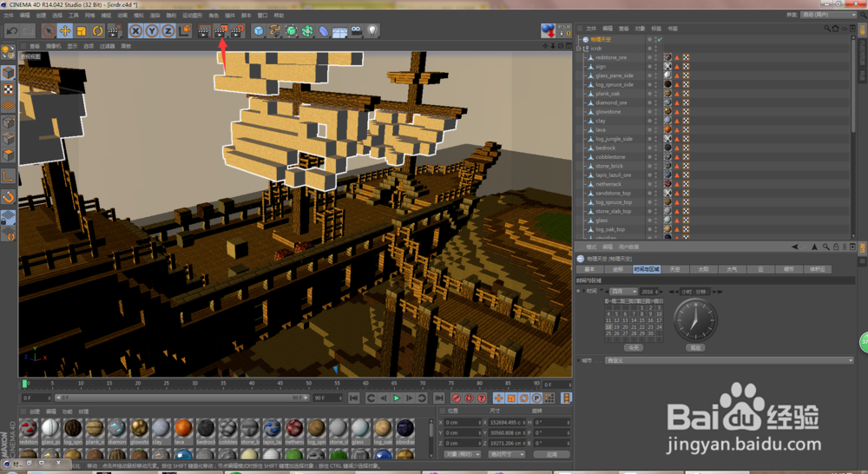868x474 pixels.
Task: Add a light bulb object
Action: click(x=372, y=31)
